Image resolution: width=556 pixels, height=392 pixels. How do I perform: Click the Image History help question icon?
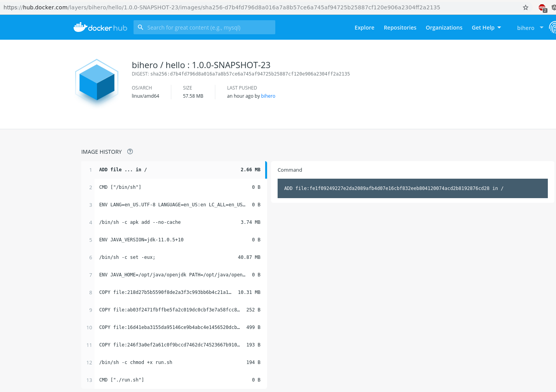pyautogui.click(x=130, y=151)
